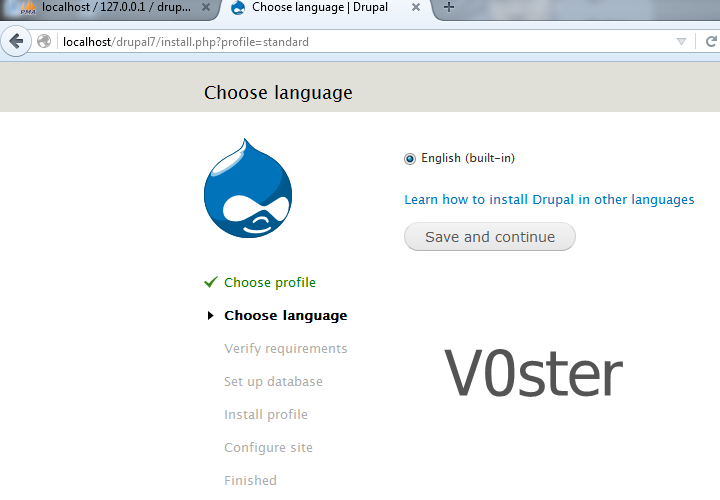Click the Configure site step
Screen dimensions: 720x500
(x=268, y=448)
